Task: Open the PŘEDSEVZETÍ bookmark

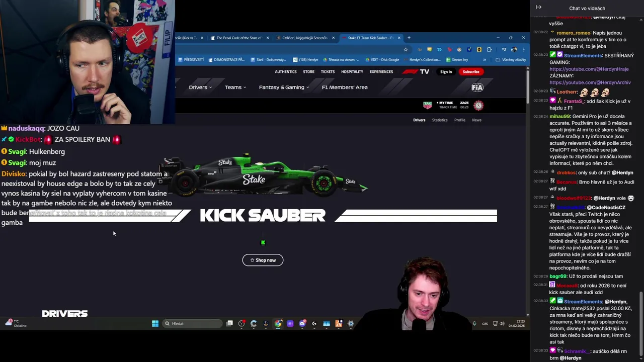Action: coord(191,59)
